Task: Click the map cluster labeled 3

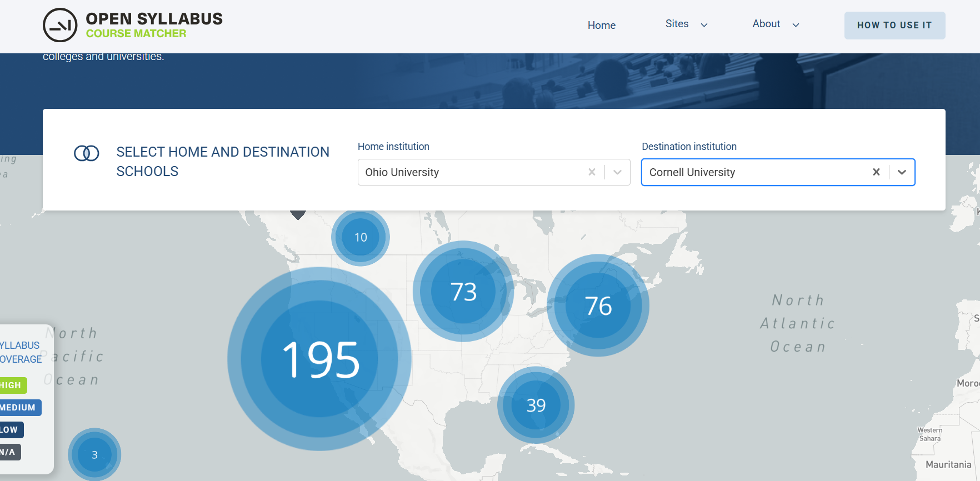Action: (94, 454)
